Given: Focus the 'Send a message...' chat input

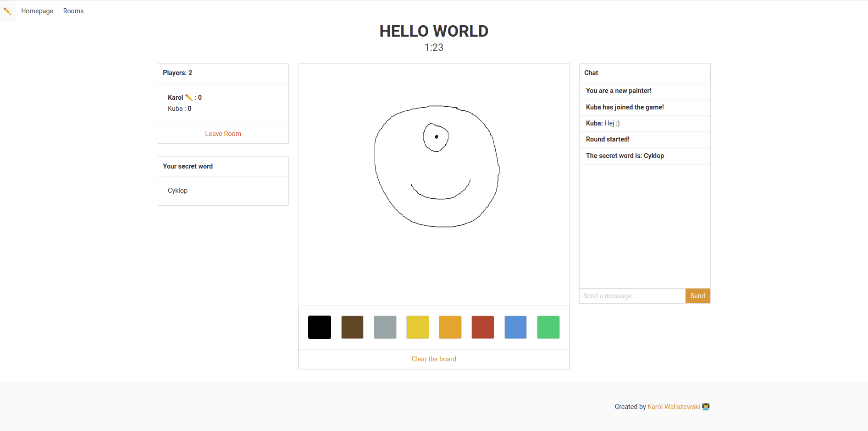Looking at the screenshot, I should pos(632,296).
